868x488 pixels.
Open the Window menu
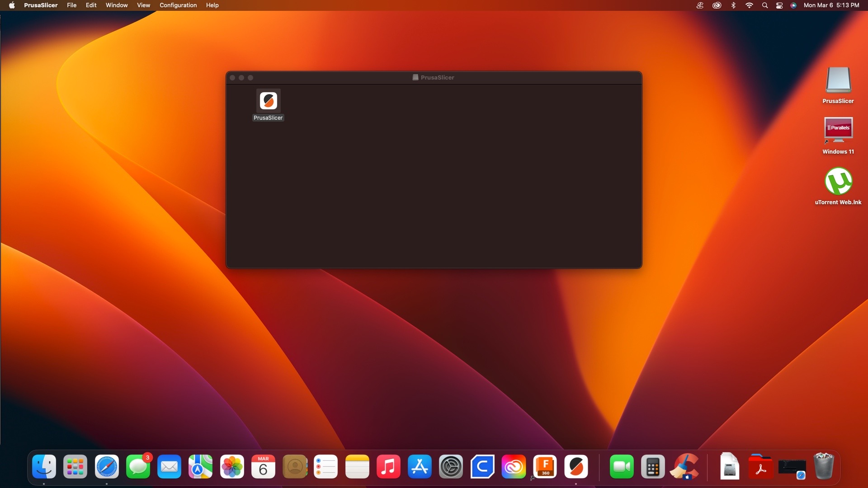tap(117, 5)
